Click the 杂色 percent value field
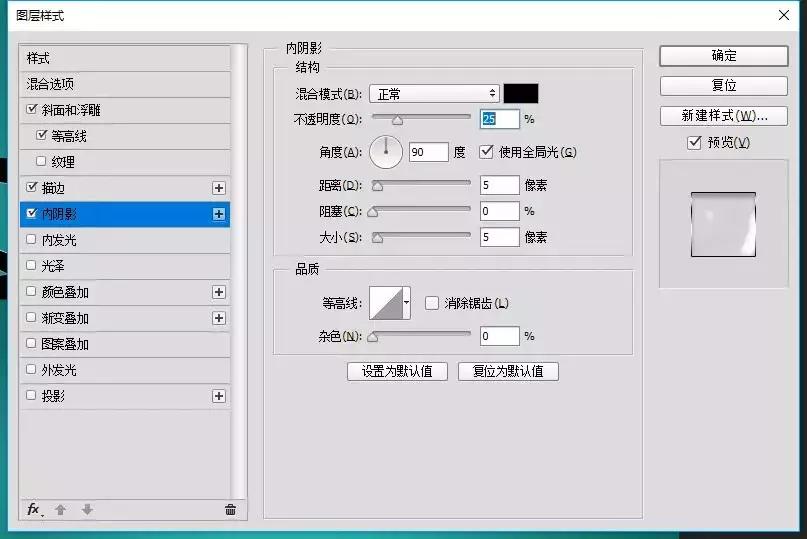 (500, 336)
